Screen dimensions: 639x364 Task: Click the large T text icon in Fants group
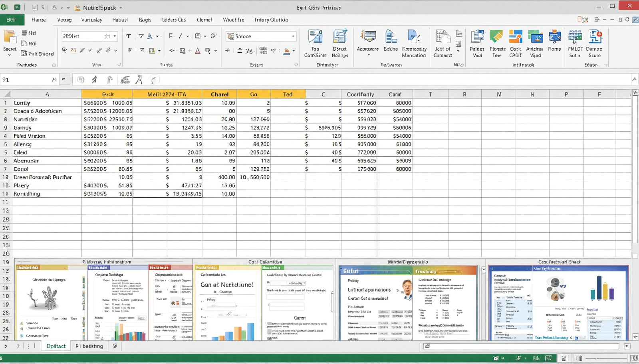click(128, 36)
